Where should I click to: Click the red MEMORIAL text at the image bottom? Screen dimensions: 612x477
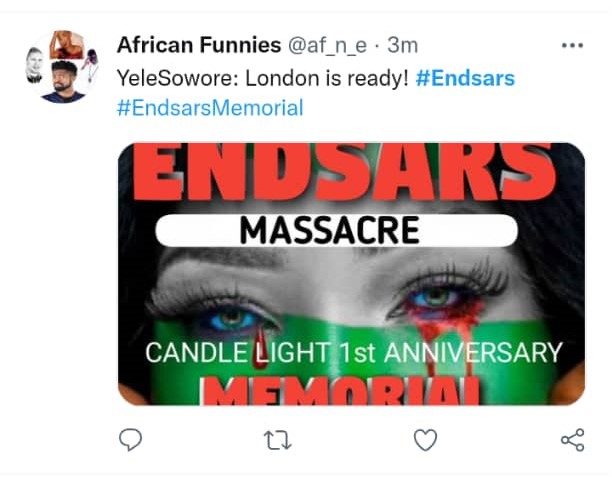[x=352, y=392]
